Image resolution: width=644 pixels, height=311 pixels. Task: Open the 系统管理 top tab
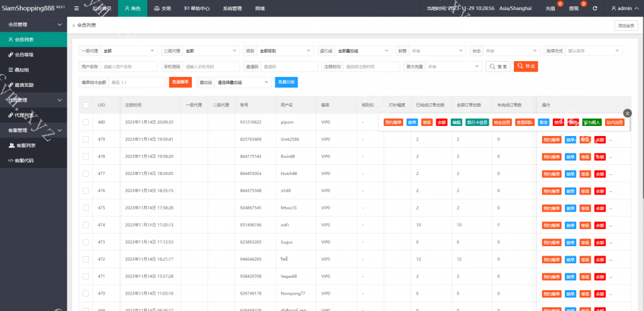click(x=233, y=8)
